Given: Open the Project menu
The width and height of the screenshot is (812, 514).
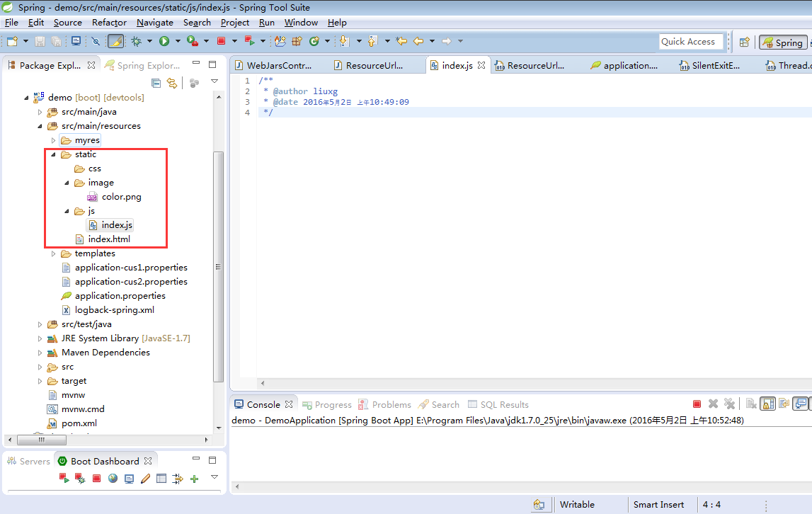Looking at the screenshot, I should [234, 23].
